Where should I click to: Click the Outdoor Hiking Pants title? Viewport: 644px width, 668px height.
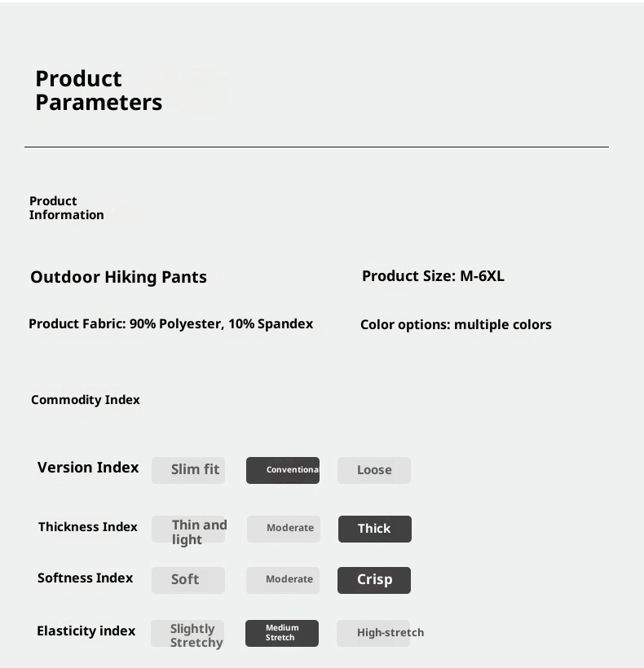coord(118,277)
